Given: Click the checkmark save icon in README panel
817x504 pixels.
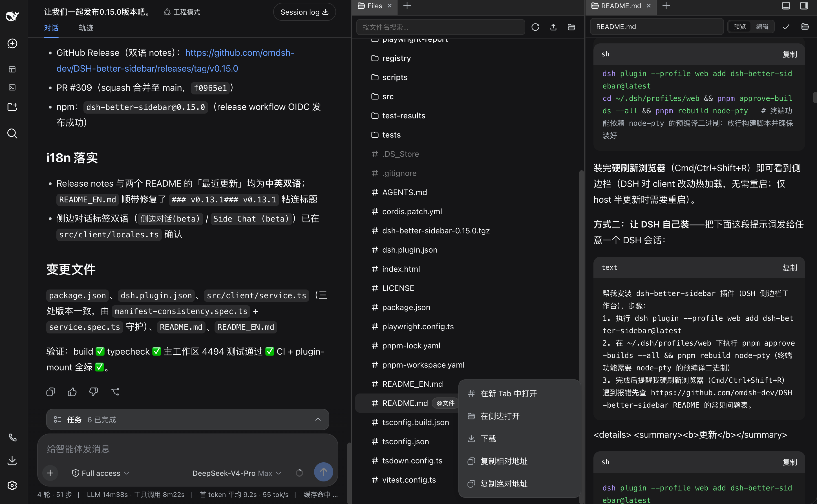Looking at the screenshot, I should pos(786,27).
